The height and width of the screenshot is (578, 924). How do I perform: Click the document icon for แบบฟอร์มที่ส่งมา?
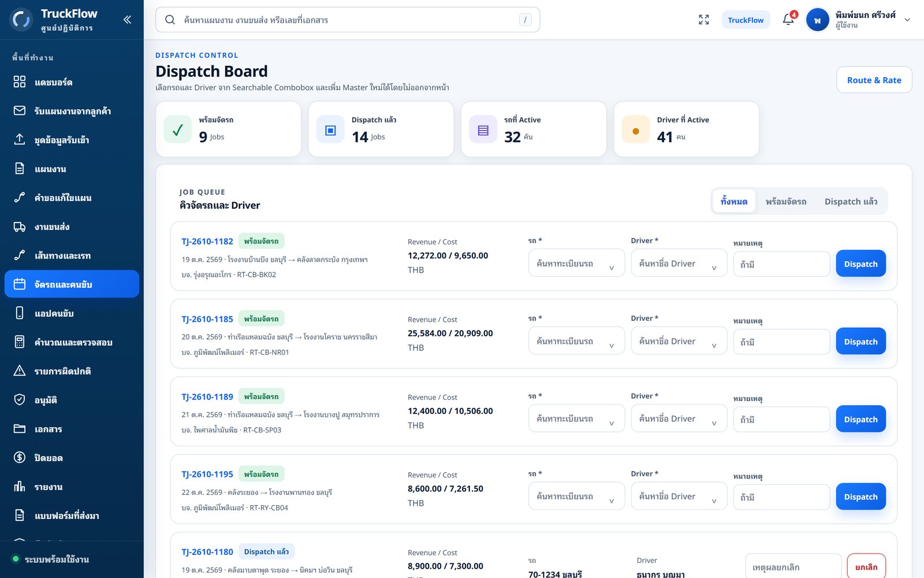point(20,516)
